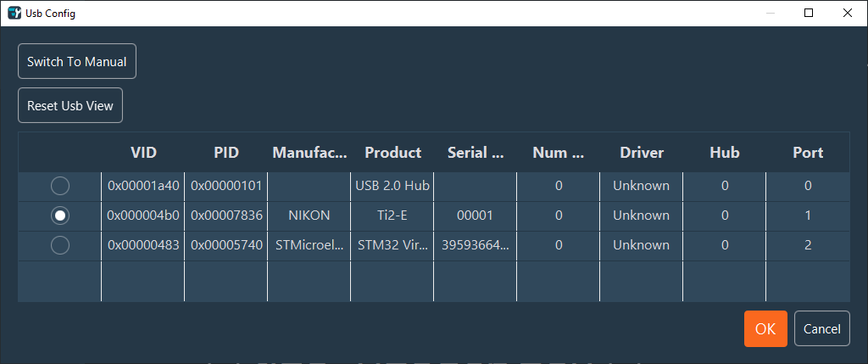Screen dimensions: 868x364
Task: Click the Port column header
Action: 808,153
